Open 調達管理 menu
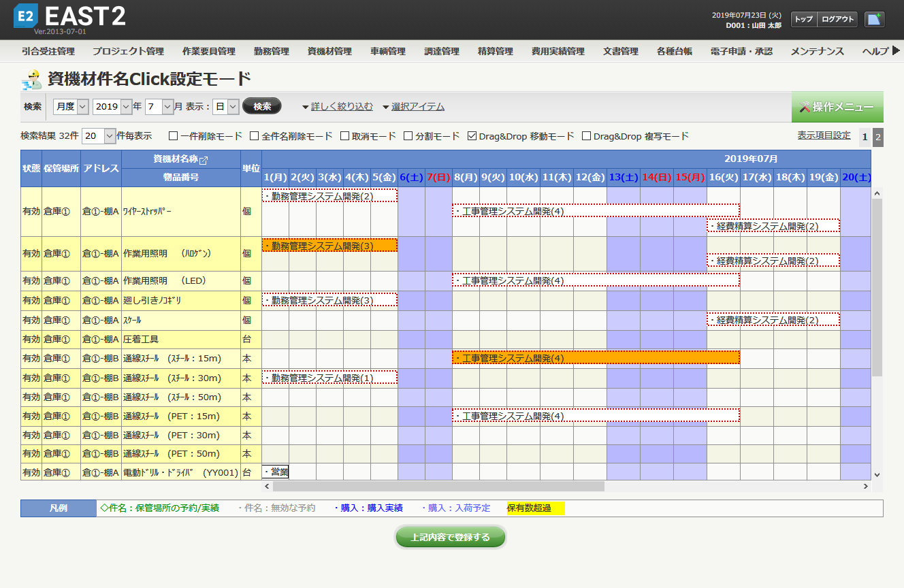 442,51
